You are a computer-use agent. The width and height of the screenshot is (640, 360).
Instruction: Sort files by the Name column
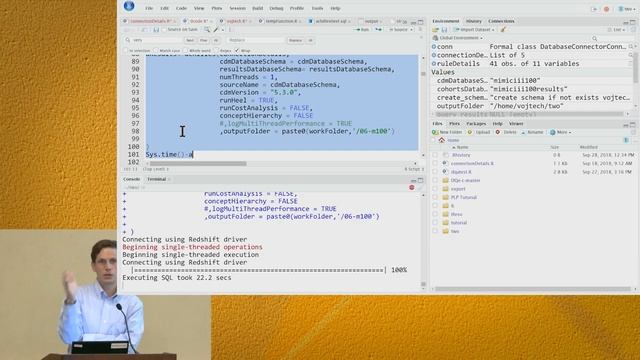point(462,147)
